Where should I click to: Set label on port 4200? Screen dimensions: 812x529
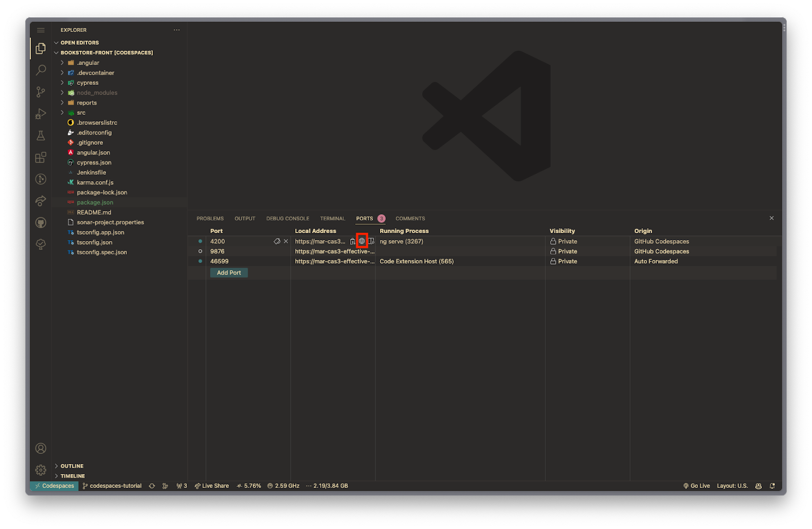[x=277, y=242]
